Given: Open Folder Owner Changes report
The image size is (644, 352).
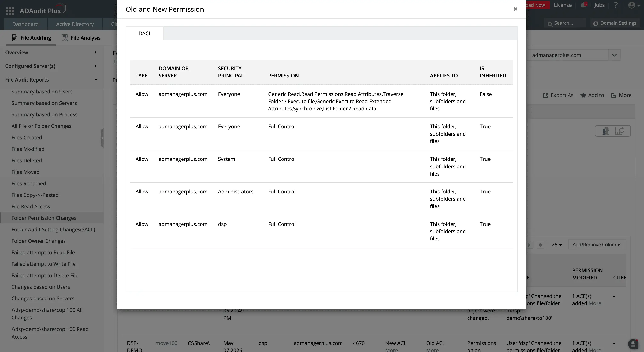Looking at the screenshot, I should pos(39,241).
